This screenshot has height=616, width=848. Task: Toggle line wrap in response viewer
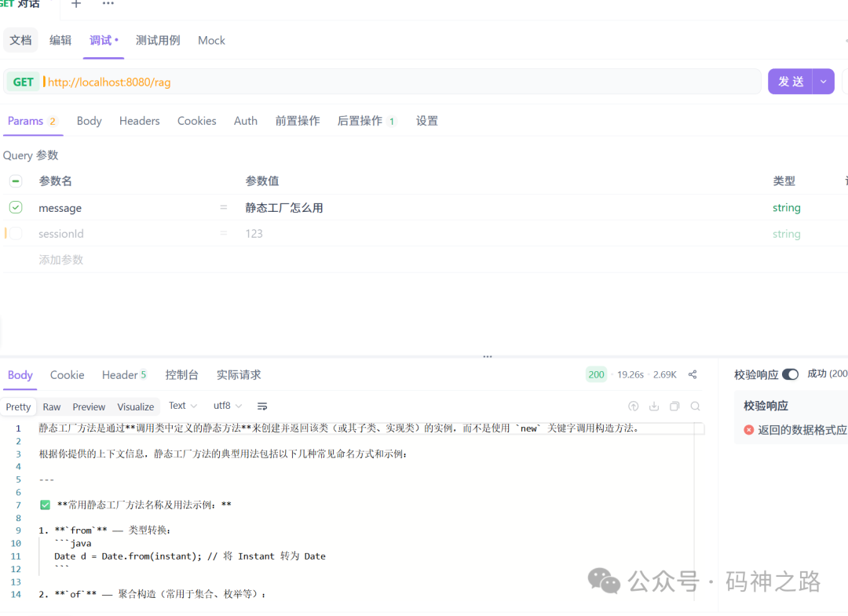point(262,406)
